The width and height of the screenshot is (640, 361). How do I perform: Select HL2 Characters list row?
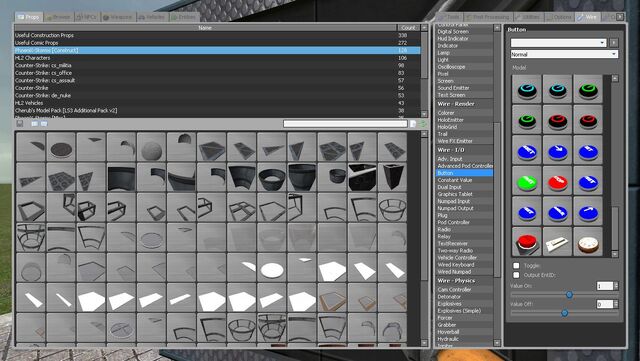217,58
